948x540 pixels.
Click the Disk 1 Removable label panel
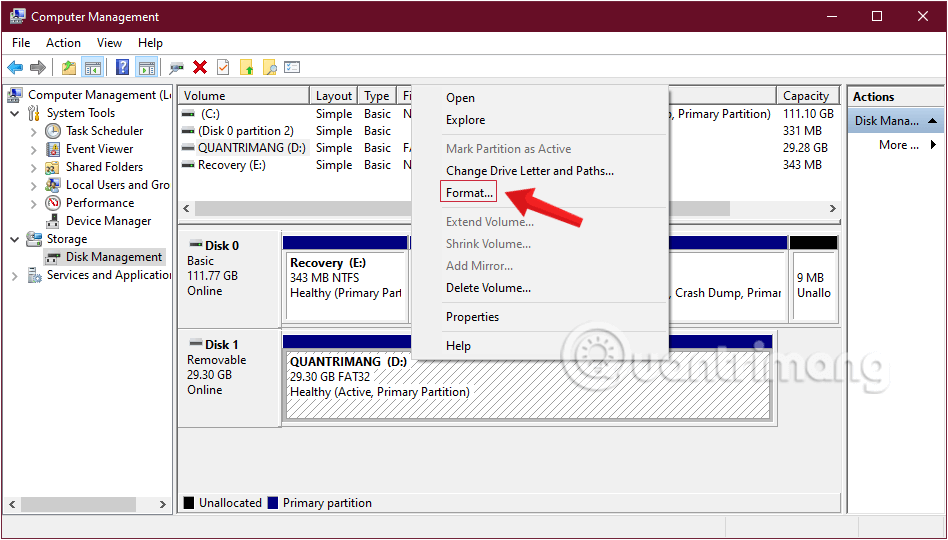click(x=230, y=378)
